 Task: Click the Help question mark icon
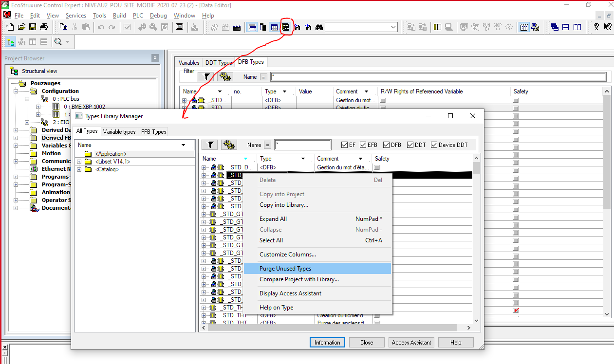(596, 27)
